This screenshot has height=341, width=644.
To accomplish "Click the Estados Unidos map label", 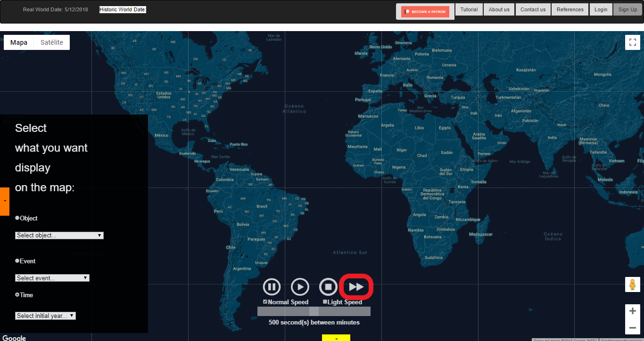I will 164,95.
